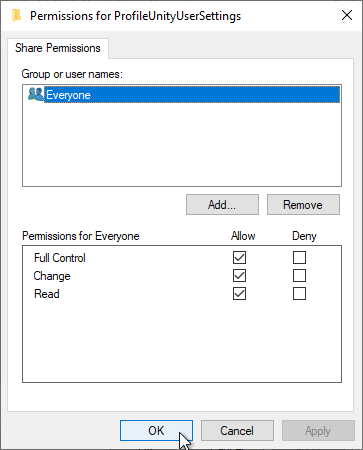Click the Add... button
363x450 pixels.
[222, 205]
